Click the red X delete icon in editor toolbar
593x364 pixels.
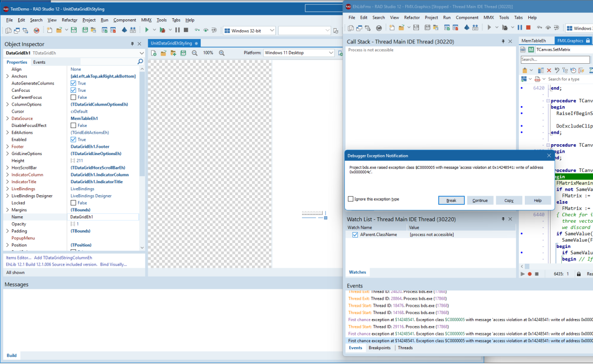tap(549, 70)
